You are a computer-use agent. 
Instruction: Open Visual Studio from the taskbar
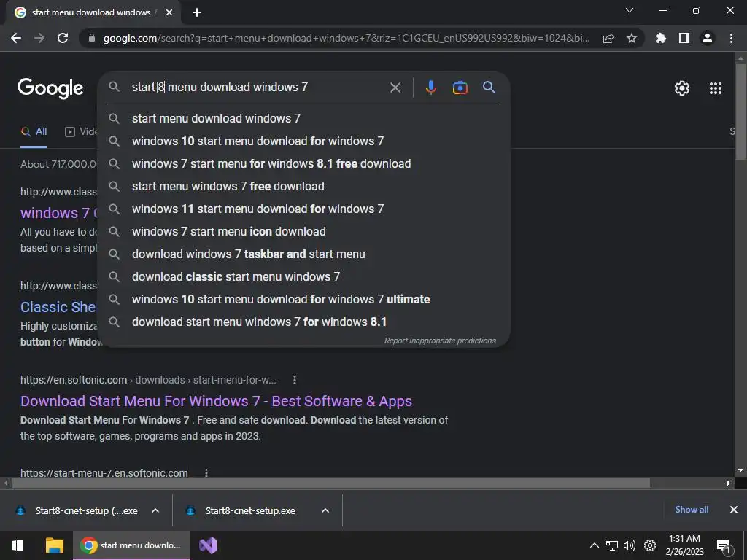pos(208,545)
